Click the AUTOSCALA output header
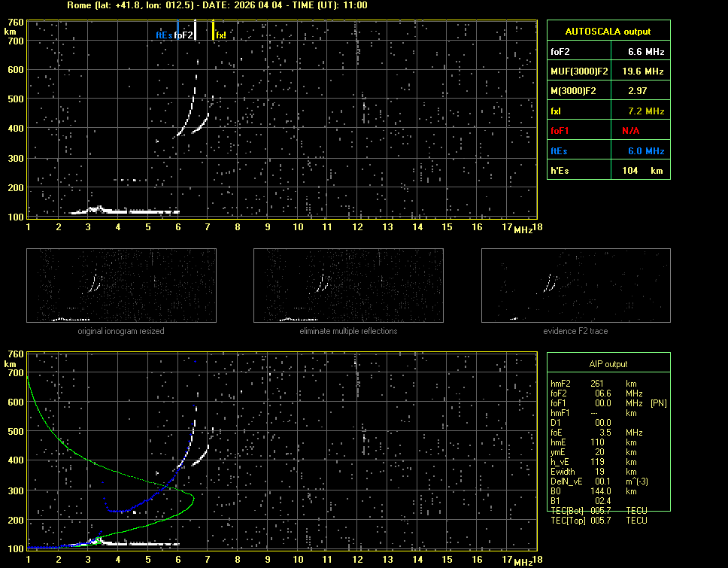 click(608, 32)
